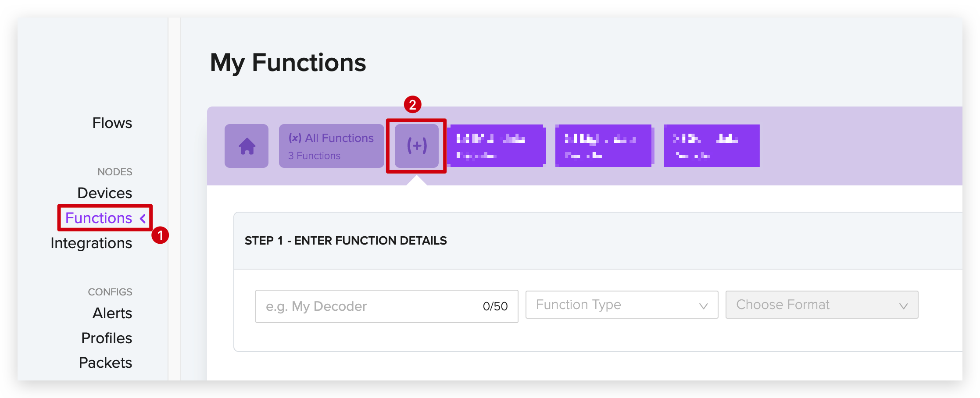
Task: Go to Packets in the sidebar
Action: 105,363
